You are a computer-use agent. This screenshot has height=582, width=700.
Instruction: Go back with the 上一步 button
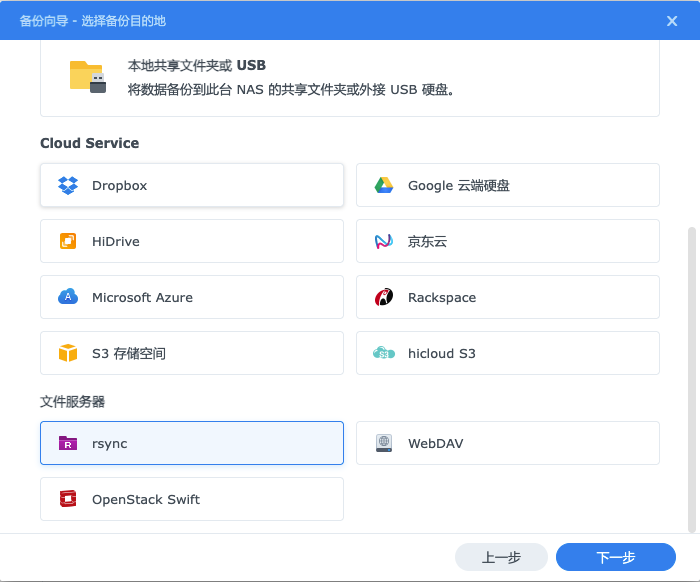[501, 557]
